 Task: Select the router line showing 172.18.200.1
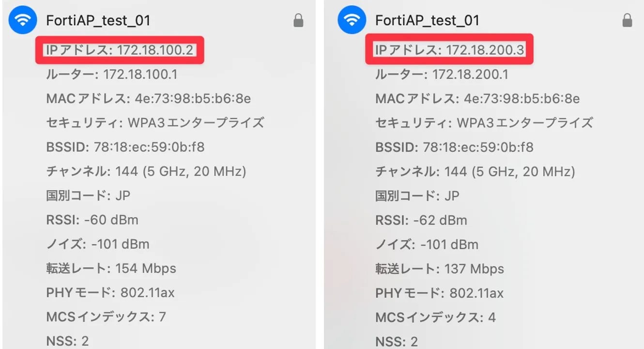point(442,75)
